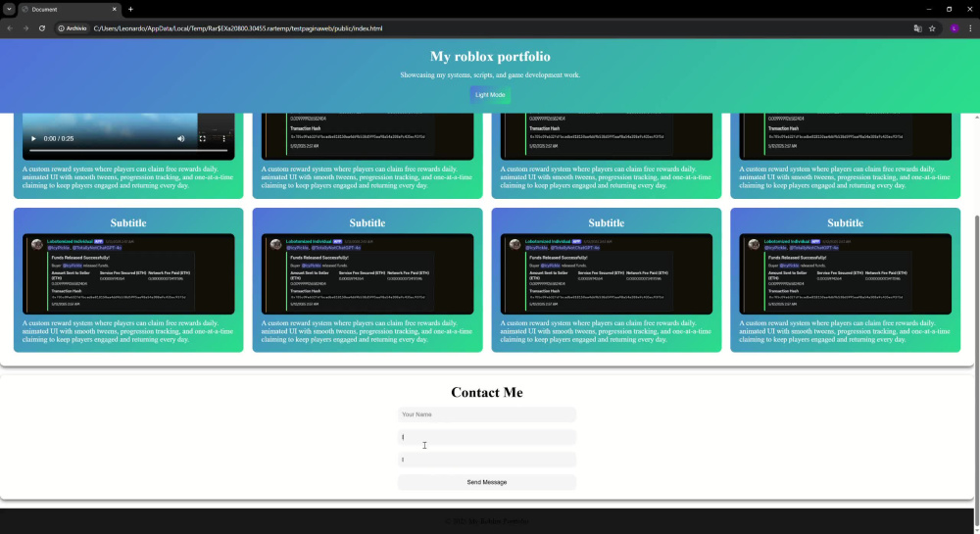
Task: Click the Your Name input field
Action: coord(487,414)
